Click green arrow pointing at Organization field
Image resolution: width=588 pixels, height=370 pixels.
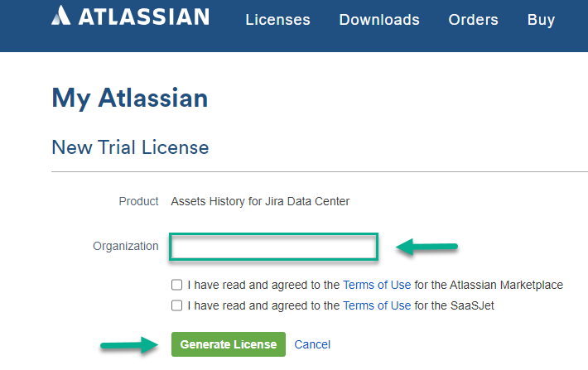pyautogui.click(x=427, y=246)
